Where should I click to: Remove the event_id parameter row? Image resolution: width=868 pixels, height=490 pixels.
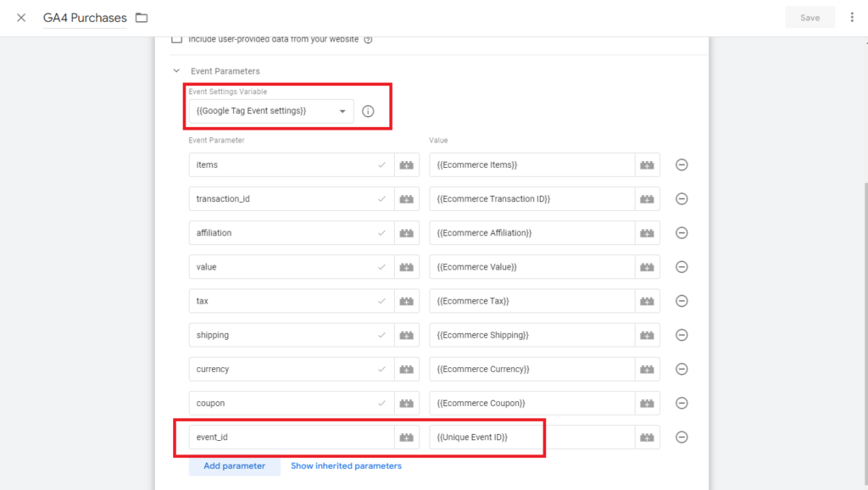(x=681, y=437)
